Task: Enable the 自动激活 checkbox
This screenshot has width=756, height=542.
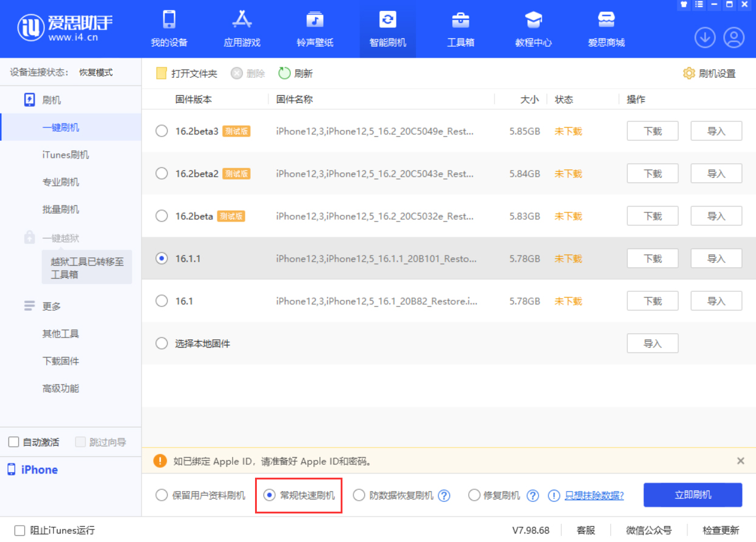Action: pyautogui.click(x=13, y=442)
